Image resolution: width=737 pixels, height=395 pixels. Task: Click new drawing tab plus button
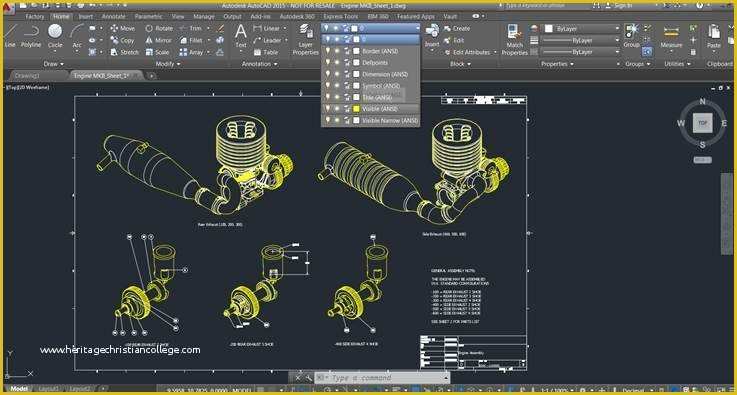[x=151, y=75]
